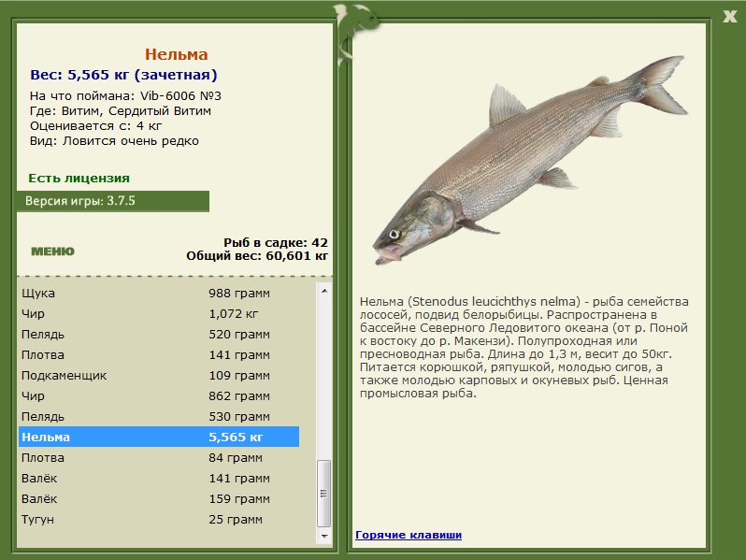
Task: Open the Горячие клавиши link
Action: 409,535
